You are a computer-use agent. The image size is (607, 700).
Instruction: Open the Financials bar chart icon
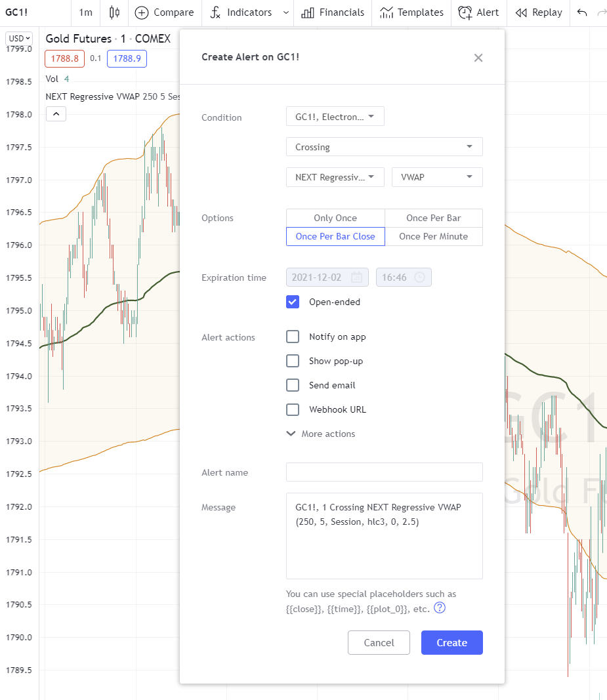[x=307, y=12]
